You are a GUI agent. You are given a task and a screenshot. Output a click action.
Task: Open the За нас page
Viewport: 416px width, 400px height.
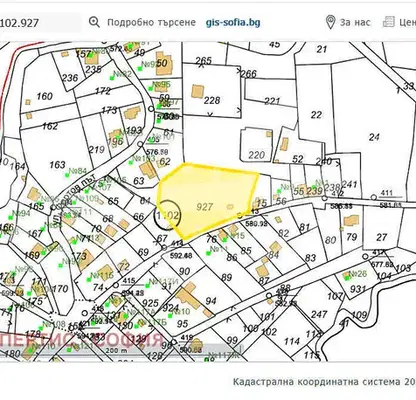click(355, 22)
